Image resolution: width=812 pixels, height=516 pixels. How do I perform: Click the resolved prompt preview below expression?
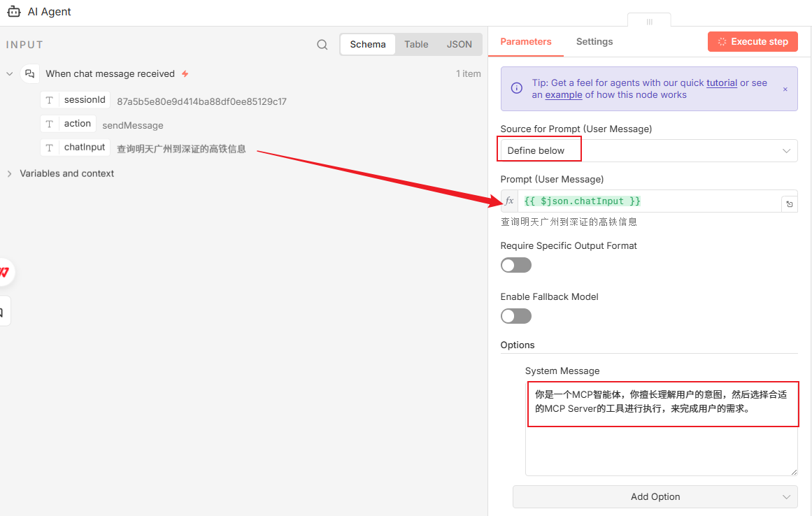[x=569, y=222]
